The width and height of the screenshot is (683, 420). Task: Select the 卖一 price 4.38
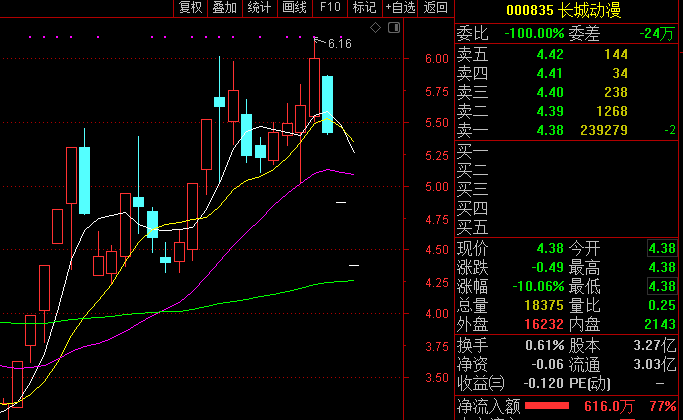coord(550,130)
